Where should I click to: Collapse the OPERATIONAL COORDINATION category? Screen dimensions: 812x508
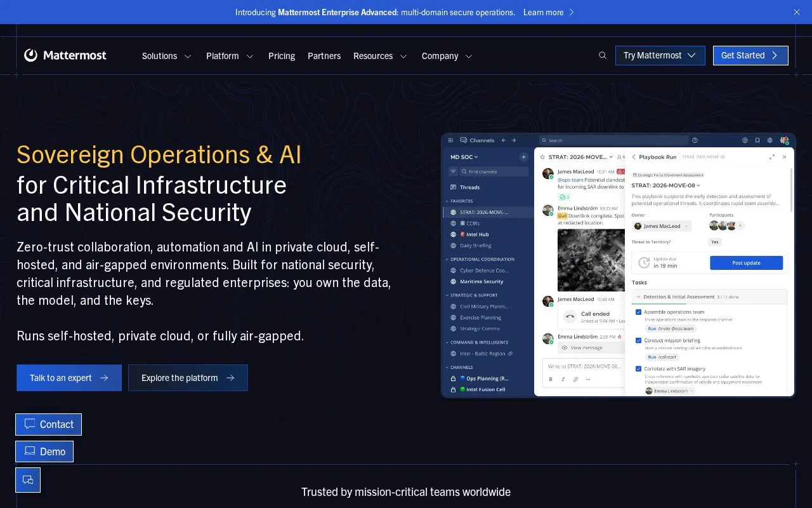pyautogui.click(x=481, y=259)
